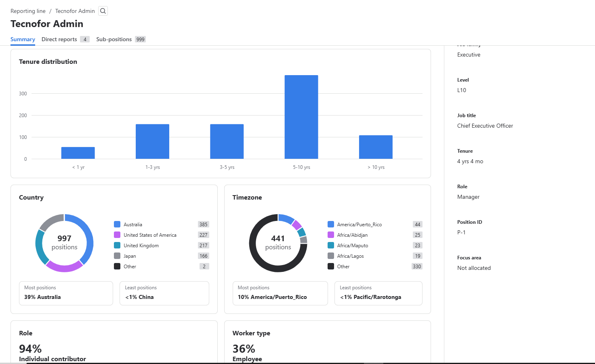The image size is (595, 364).
Task: Open the search icon next to Tecnofor Admin
Action: coord(103,11)
